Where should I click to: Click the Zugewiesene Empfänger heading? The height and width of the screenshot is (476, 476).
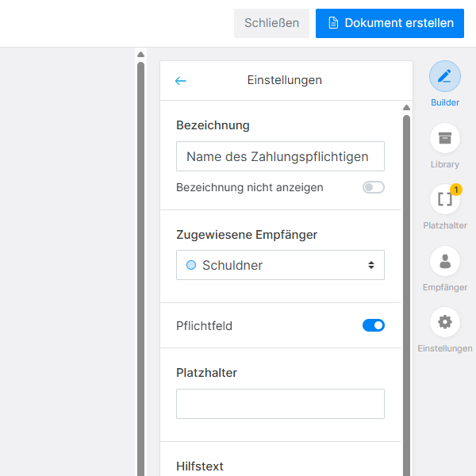[247, 235]
